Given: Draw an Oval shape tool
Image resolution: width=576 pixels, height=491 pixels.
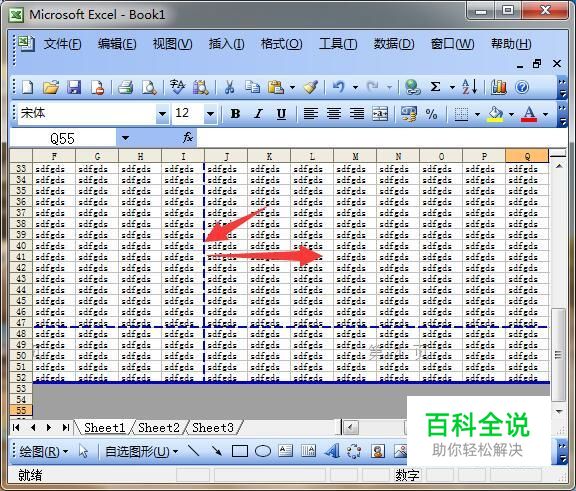Looking at the screenshot, I should pyautogui.click(x=263, y=451).
